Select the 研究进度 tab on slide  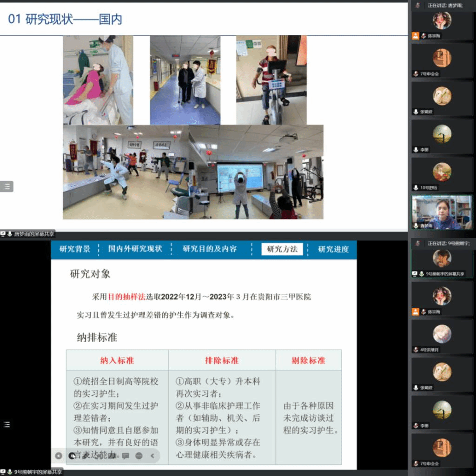(333, 249)
